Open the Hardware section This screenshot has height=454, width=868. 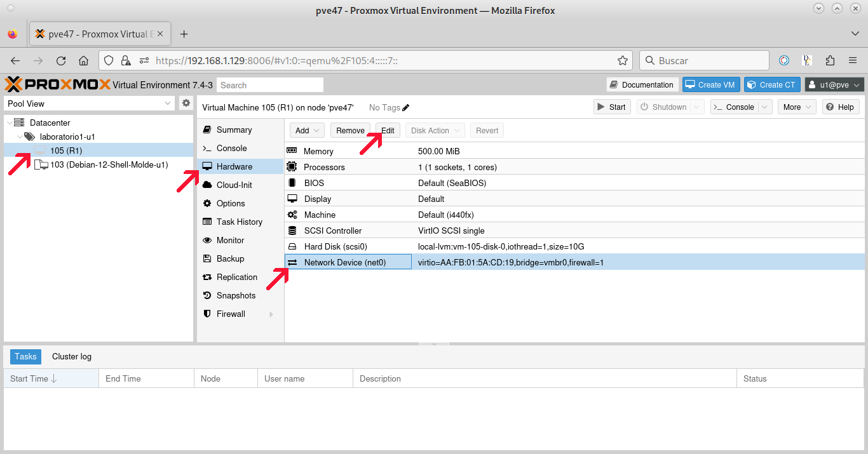coord(240,166)
